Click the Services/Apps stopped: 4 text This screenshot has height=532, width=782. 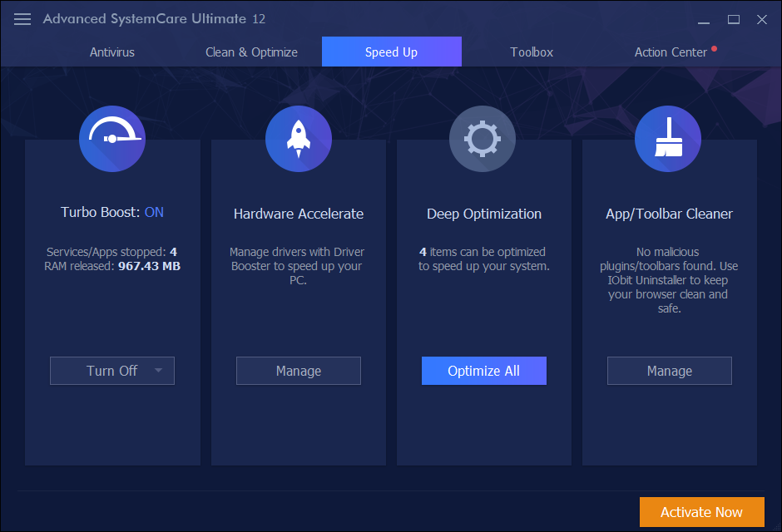pyautogui.click(x=111, y=252)
